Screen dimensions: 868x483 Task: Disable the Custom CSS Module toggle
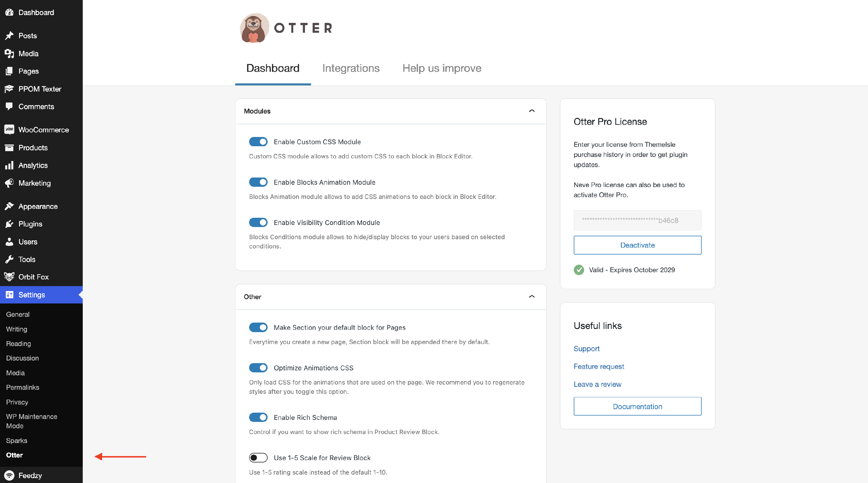tap(258, 142)
